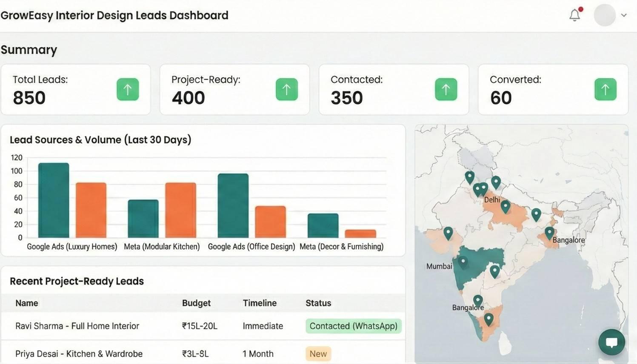The width and height of the screenshot is (637, 364).
Task: Open the notifications bell
Action: click(x=574, y=14)
